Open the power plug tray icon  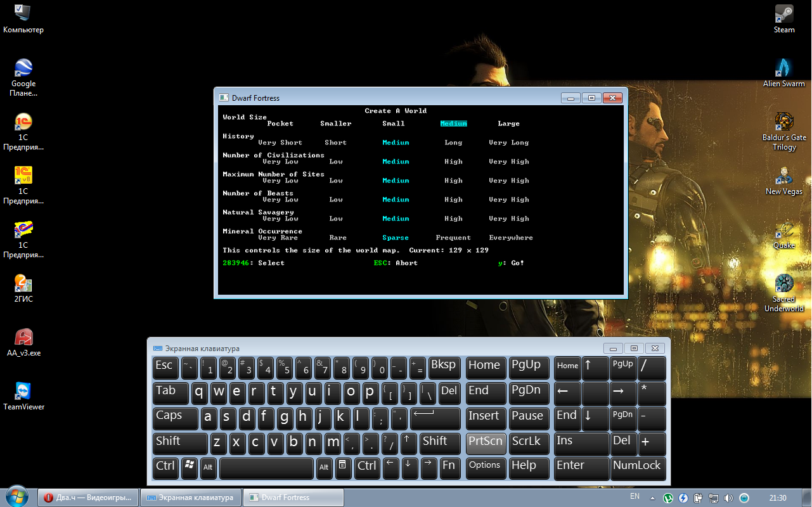698,498
